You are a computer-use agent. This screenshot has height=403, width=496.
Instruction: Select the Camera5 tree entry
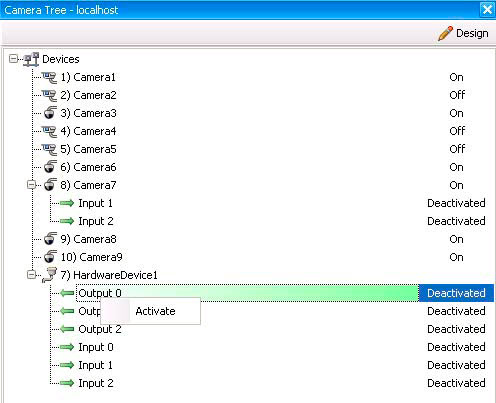click(88, 149)
